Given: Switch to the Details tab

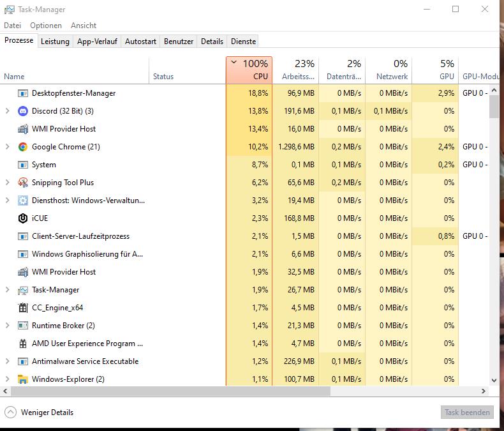Looking at the screenshot, I should point(212,42).
